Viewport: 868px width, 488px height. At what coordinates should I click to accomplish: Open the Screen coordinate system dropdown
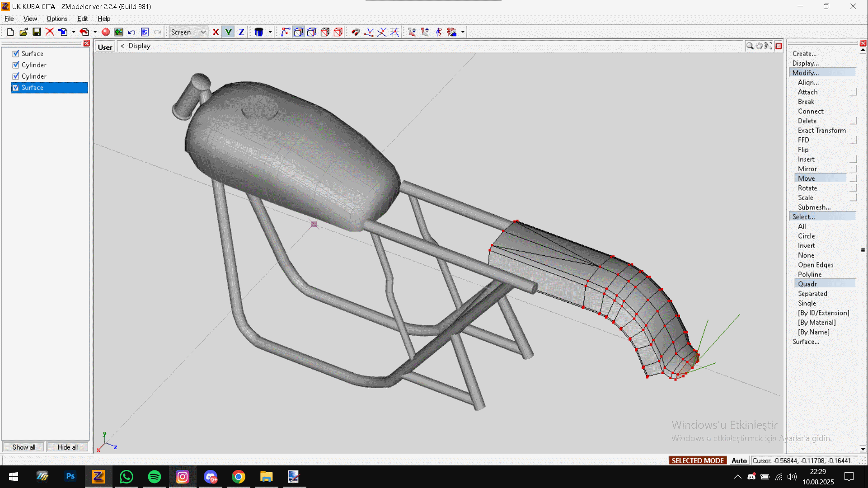203,32
